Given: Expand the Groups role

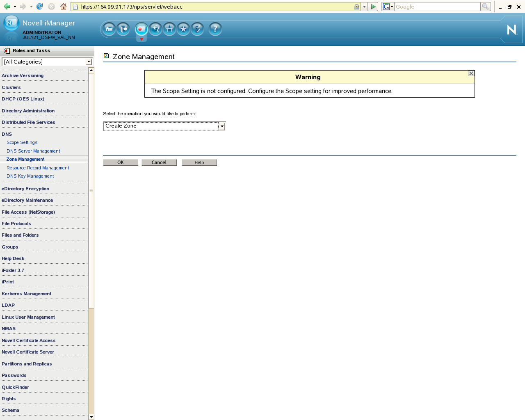Looking at the screenshot, I should coord(10,247).
